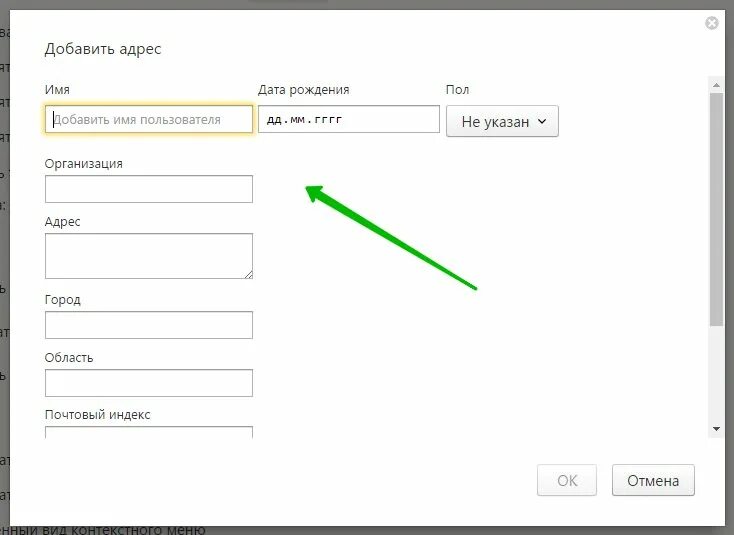Click the Имя label
The height and width of the screenshot is (535, 734).
[x=57, y=89]
